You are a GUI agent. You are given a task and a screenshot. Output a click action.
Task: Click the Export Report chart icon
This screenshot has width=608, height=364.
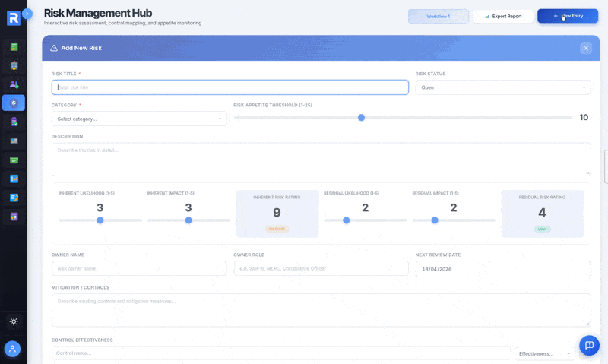[487, 17]
